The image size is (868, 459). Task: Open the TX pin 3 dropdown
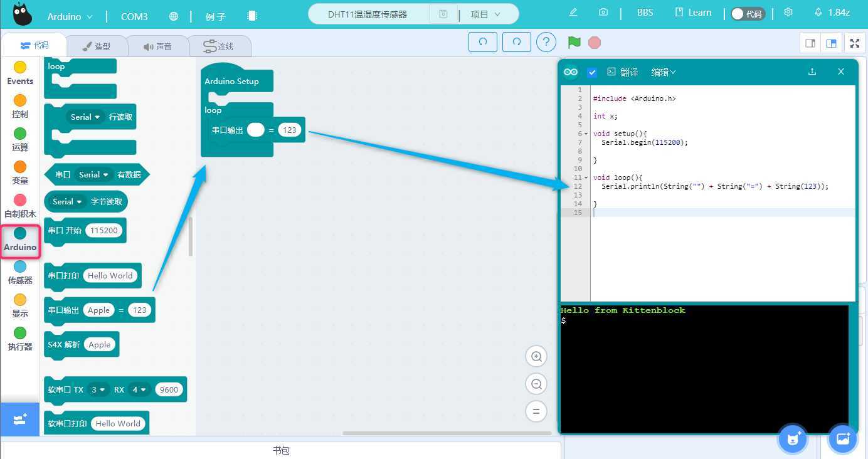98,389
